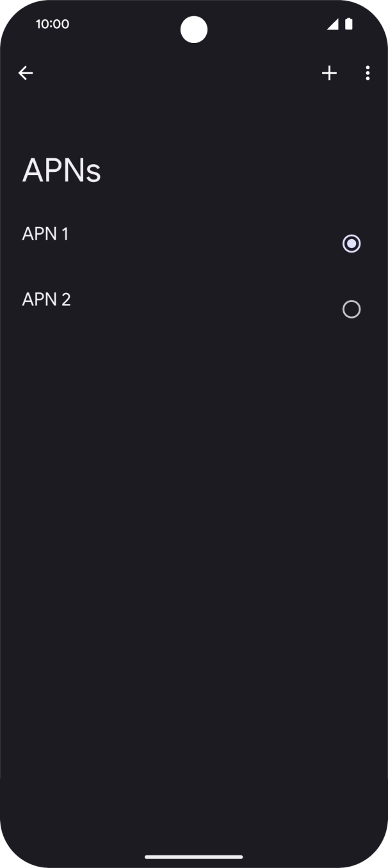Viewport: 388px width, 868px height.
Task: Navigate up using the top-left arrow
Action: [x=26, y=73]
